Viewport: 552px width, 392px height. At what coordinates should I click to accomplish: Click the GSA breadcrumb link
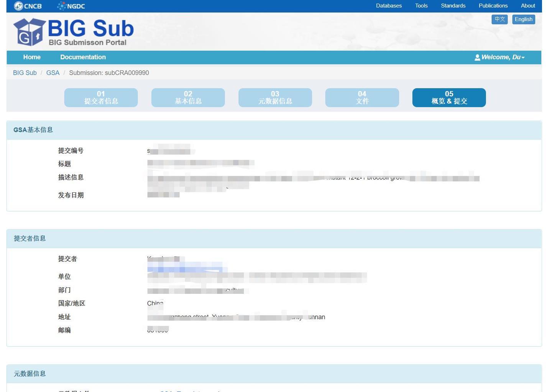tap(53, 73)
